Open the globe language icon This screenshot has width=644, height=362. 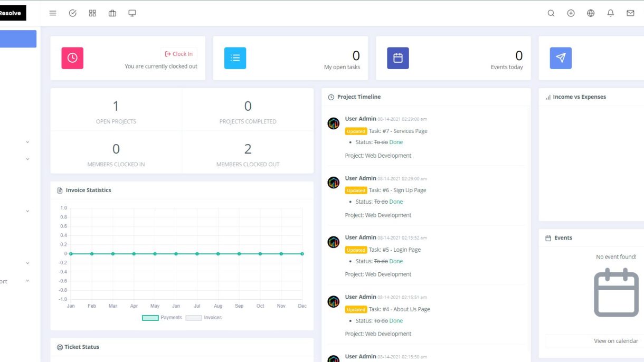pos(591,13)
